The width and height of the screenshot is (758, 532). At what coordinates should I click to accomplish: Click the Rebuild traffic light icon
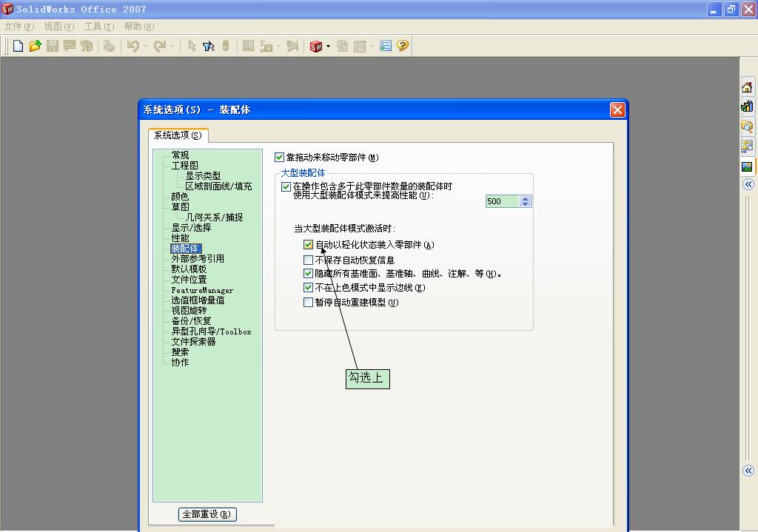coord(226,46)
